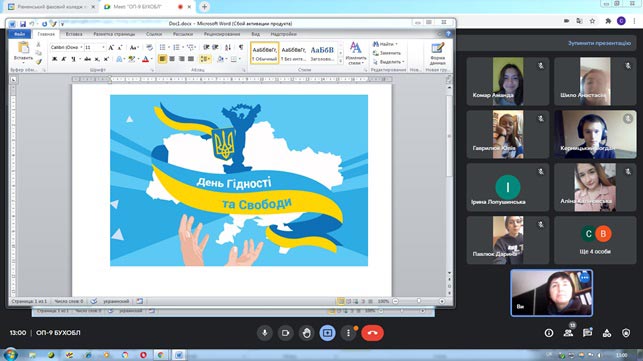
Task: Open the Select (Выделить) dropdown
Action: click(389, 62)
